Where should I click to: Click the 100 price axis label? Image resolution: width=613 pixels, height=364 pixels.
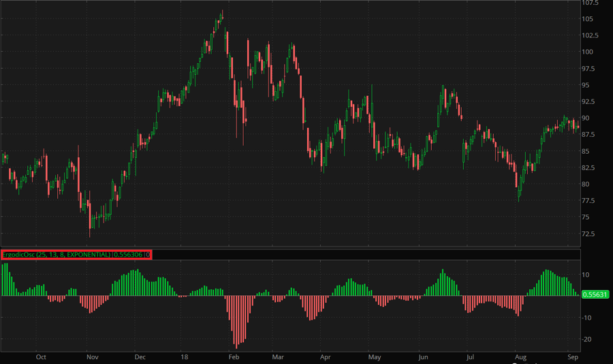tap(587, 52)
